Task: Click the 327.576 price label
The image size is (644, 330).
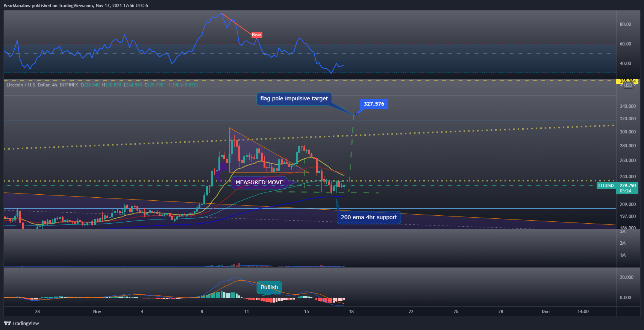Action: click(x=374, y=104)
